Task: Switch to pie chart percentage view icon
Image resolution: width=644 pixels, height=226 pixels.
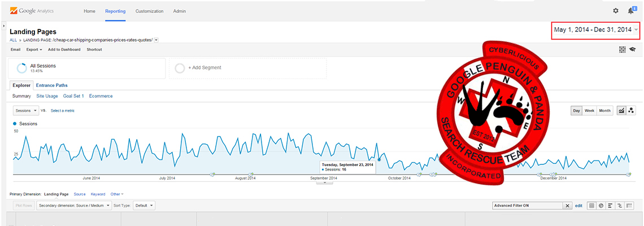Action: (x=601, y=206)
